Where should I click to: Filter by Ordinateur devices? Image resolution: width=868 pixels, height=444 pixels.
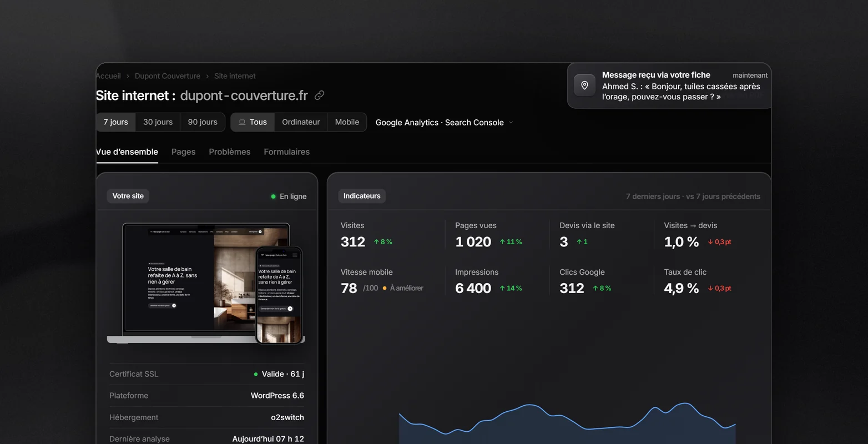click(301, 122)
